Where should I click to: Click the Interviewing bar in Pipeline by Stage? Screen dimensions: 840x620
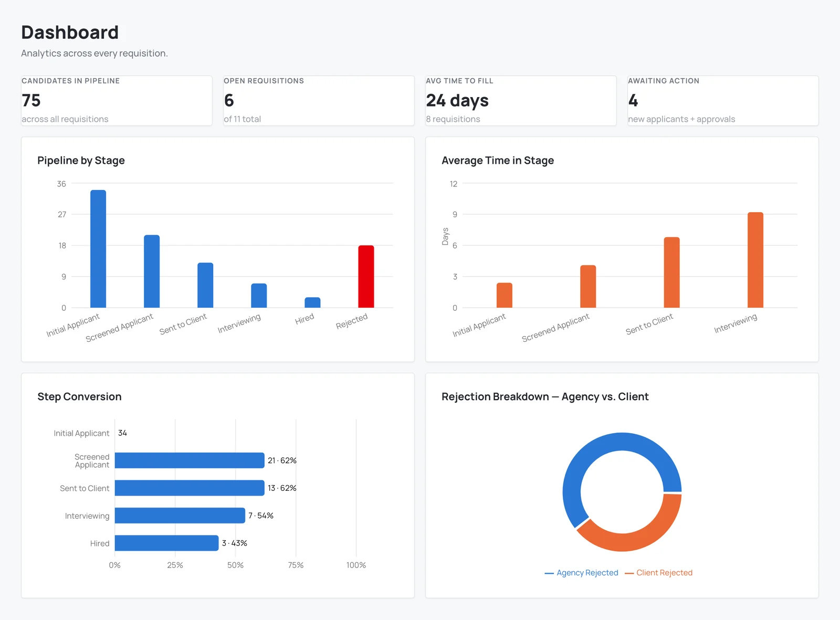pos(259,296)
